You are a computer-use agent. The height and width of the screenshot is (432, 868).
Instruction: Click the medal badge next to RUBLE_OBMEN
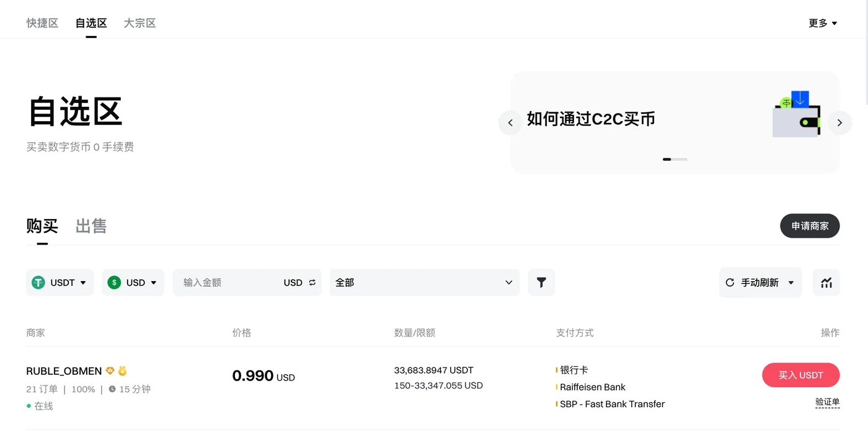tap(123, 371)
